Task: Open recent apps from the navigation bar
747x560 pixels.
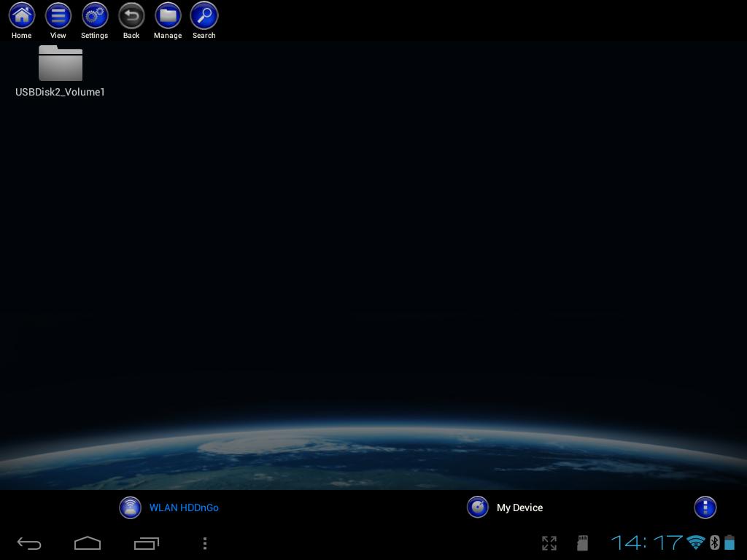Action: (146, 543)
